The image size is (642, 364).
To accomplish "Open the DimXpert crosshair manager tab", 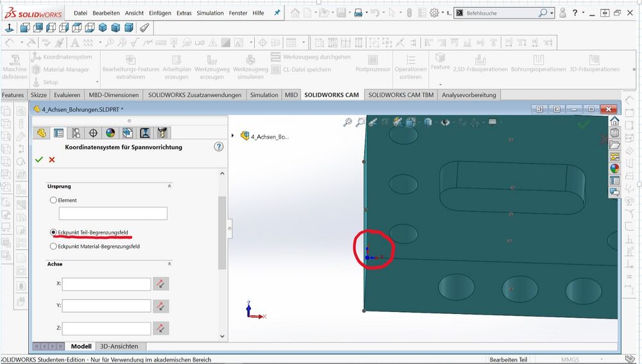I will click(x=93, y=133).
